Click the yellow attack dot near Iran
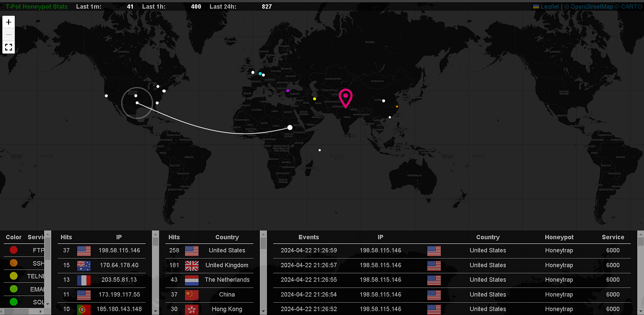This screenshot has width=644, height=315. (314, 99)
